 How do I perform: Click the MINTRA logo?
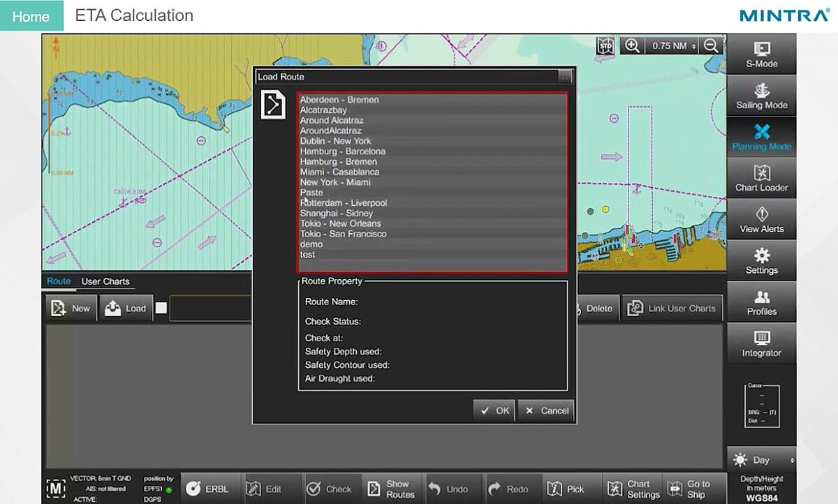[784, 15]
